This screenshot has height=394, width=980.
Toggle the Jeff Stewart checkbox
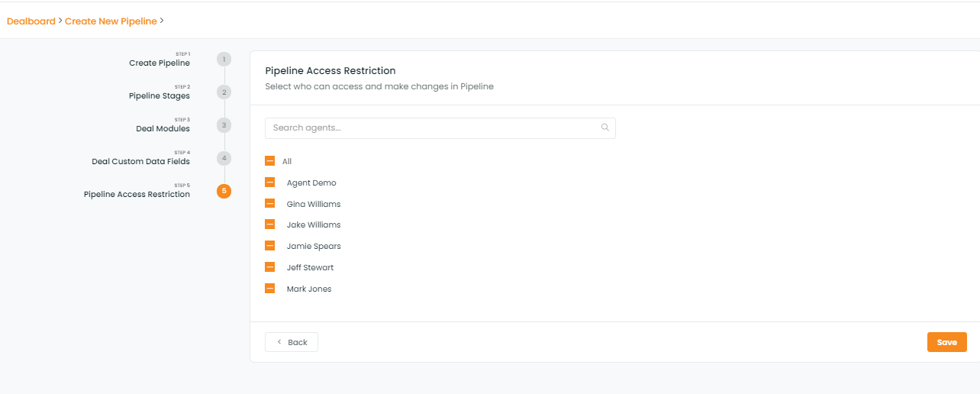pos(269,267)
